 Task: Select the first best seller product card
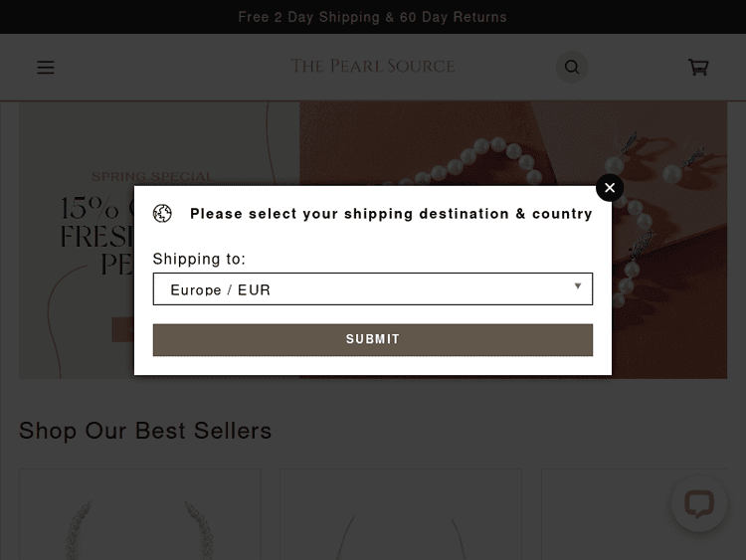point(139,517)
